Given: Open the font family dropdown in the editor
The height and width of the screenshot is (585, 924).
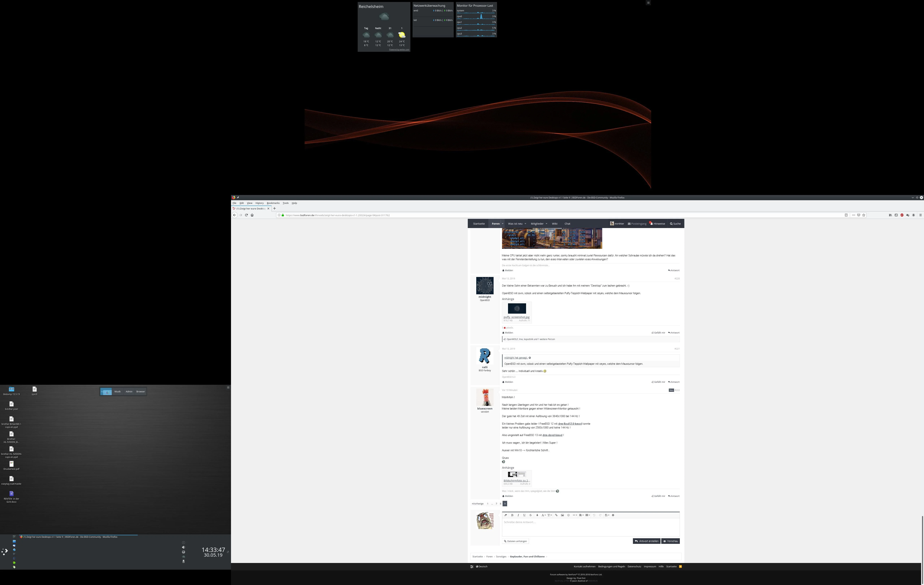Looking at the screenshot, I should (x=543, y=515).
